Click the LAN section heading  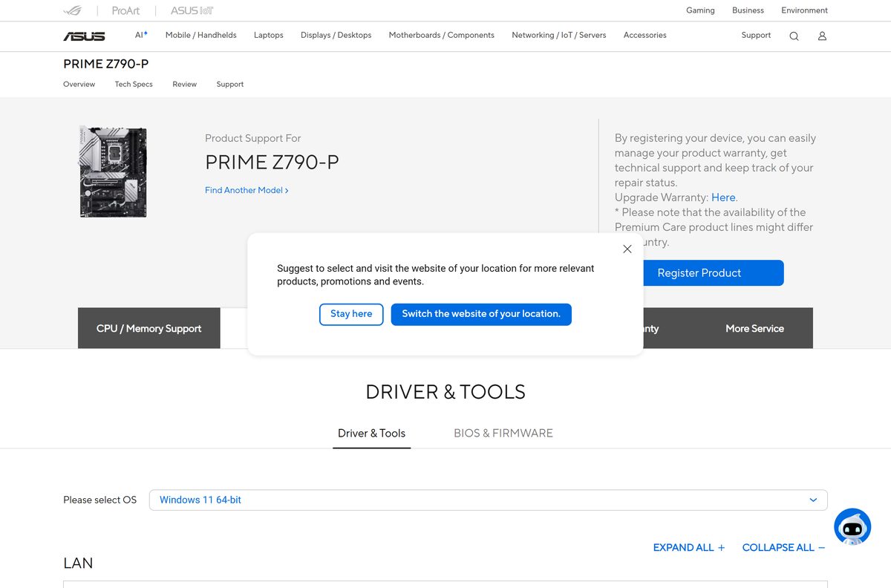78,563
